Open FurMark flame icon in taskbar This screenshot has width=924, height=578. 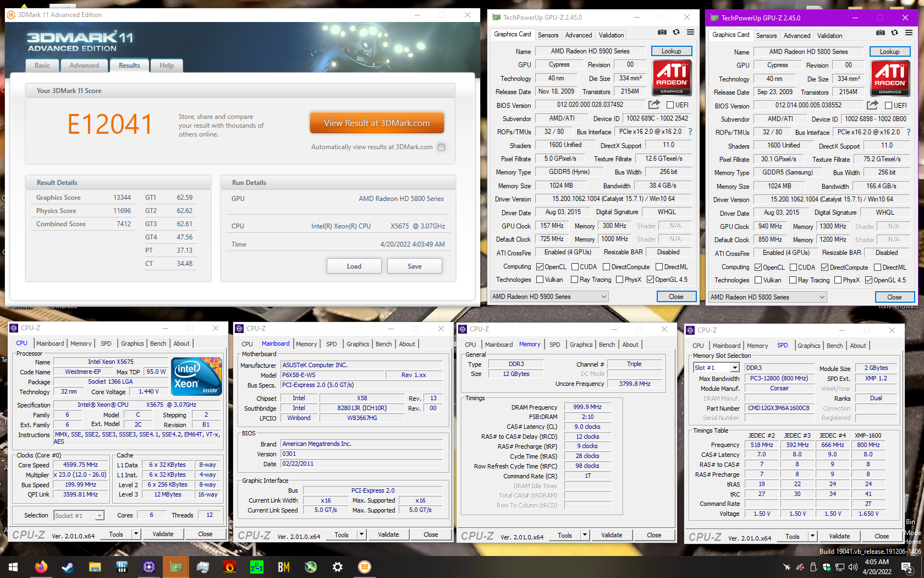230,567
